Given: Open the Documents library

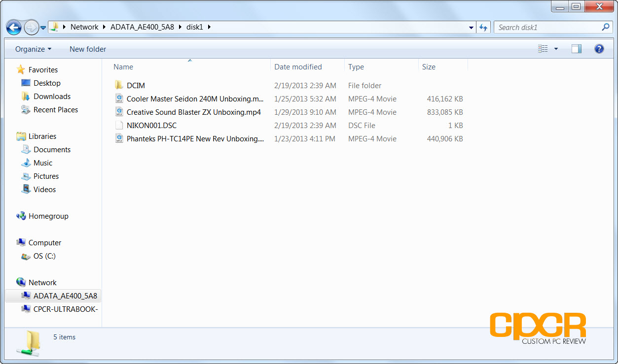Looking at the screenshot, I should (52, 149).
